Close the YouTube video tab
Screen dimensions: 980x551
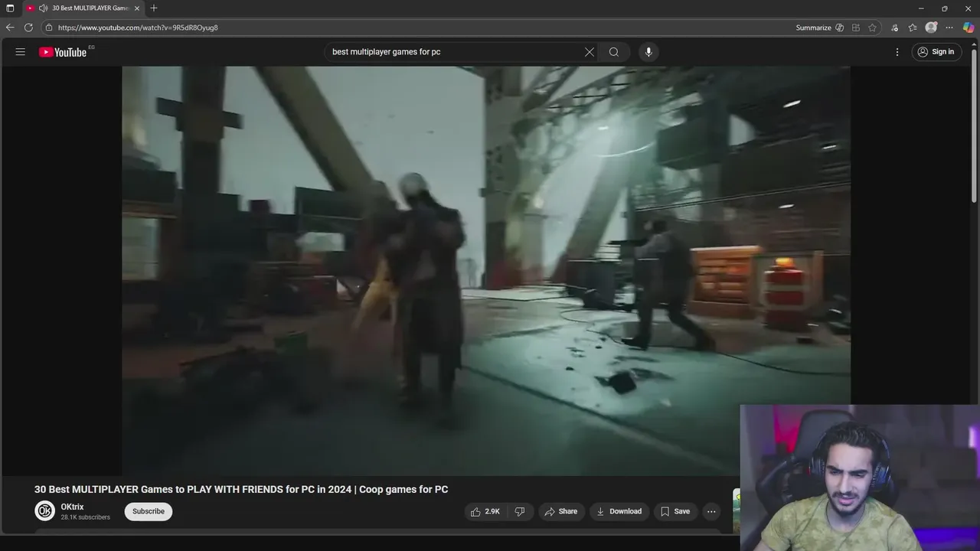pos(137,8)
